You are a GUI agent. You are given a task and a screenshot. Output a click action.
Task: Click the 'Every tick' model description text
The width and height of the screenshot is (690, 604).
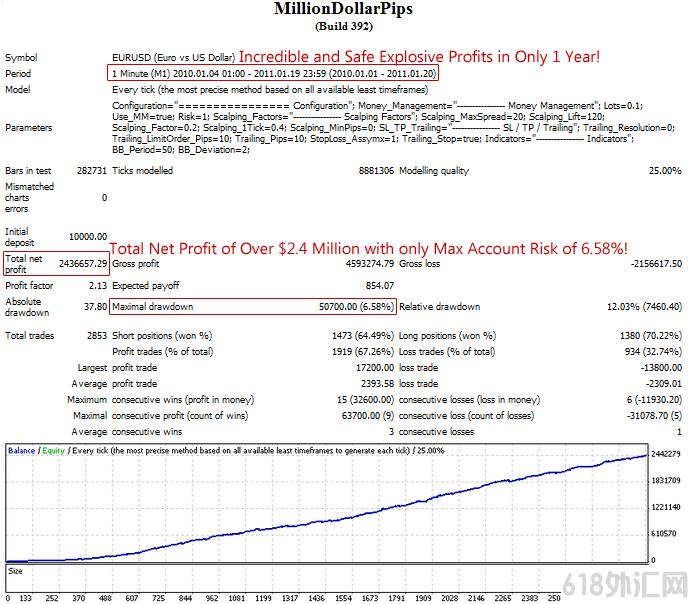(x=270, y=90)
